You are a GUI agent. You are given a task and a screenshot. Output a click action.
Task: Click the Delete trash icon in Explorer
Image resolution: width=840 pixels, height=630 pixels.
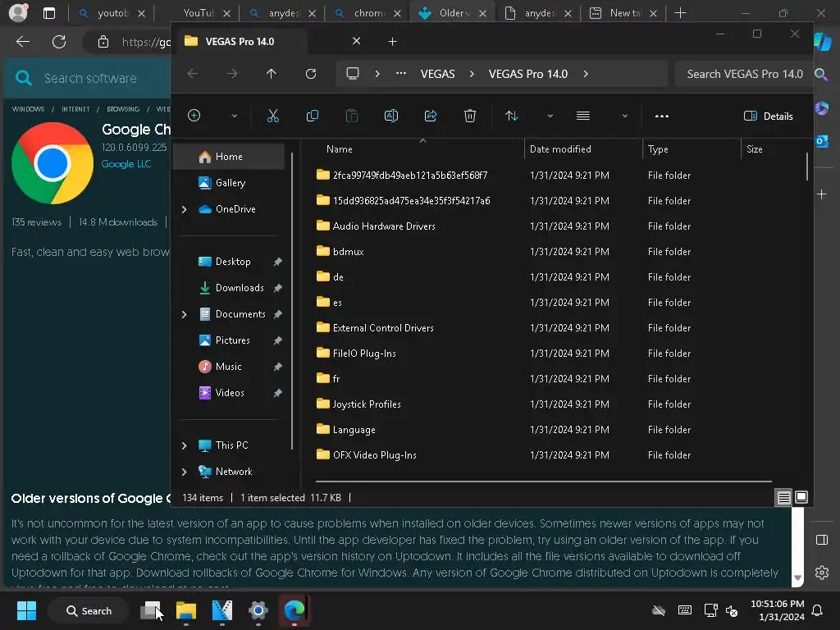pyautogui.click(x=470, y=116)
